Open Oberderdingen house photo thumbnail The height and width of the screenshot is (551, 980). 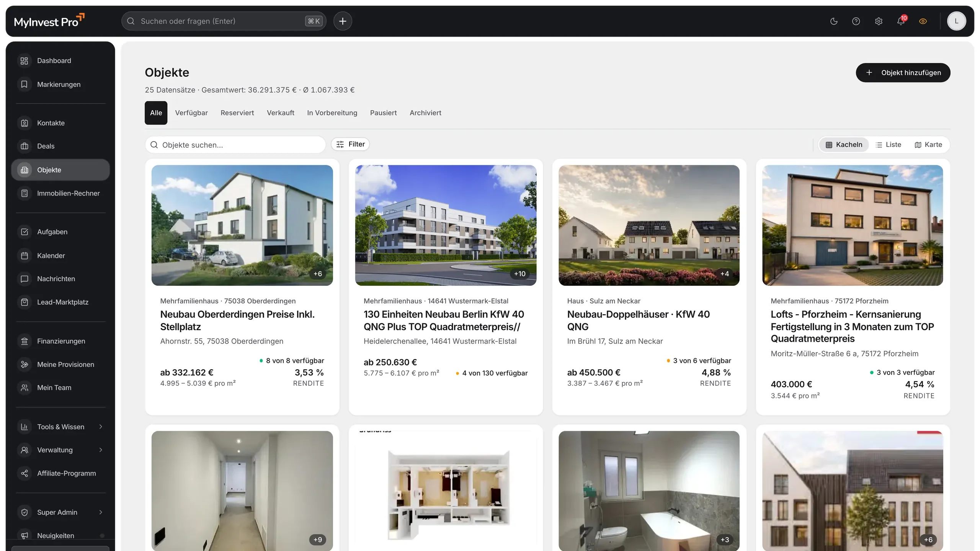pyautogui.click(x=242, y=225)
